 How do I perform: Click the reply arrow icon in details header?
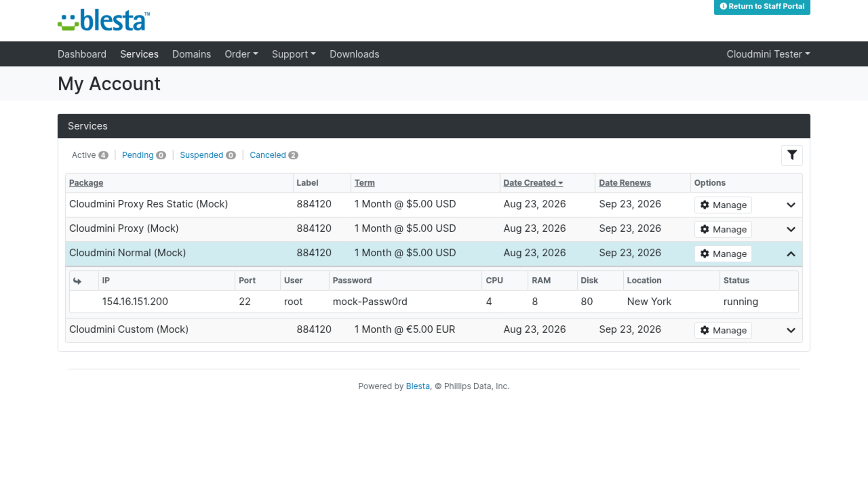tap(77, 281)
